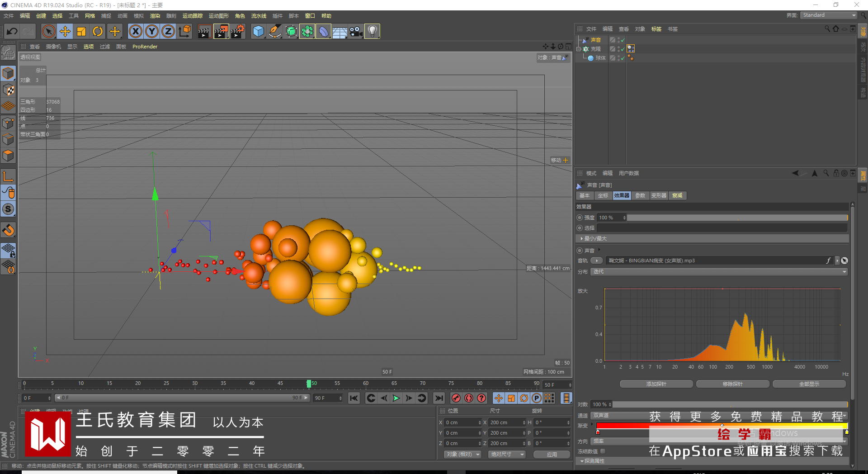
Task: Open the Edit Render Settings icon
Action: pyautogui.click(x=237, y=32)
